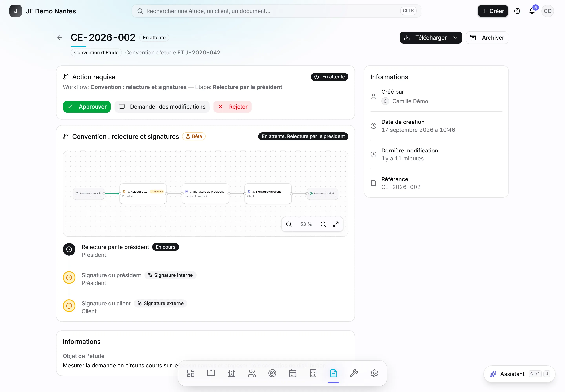Reject the document with Rejeter
Screen dimensions: 565x392
[x=232, y=107]
